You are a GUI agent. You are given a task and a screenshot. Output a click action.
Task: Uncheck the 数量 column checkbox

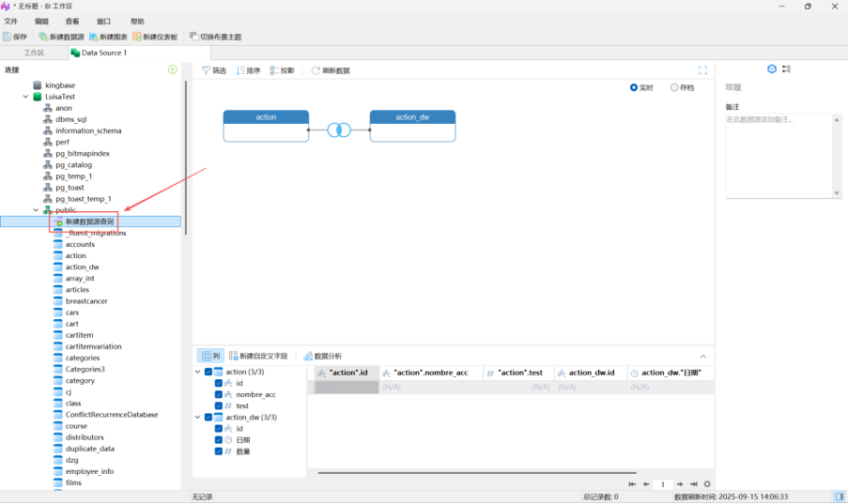(x=219, y=451)
